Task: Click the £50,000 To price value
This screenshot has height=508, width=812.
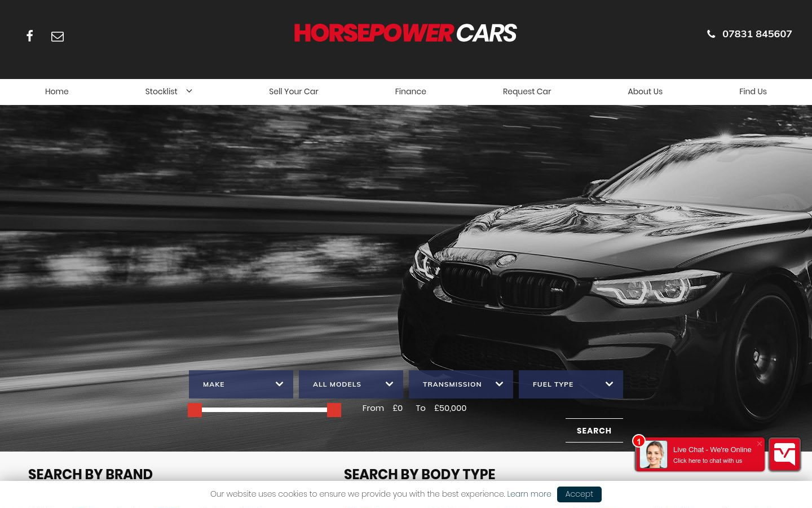Action: (450, 408)
